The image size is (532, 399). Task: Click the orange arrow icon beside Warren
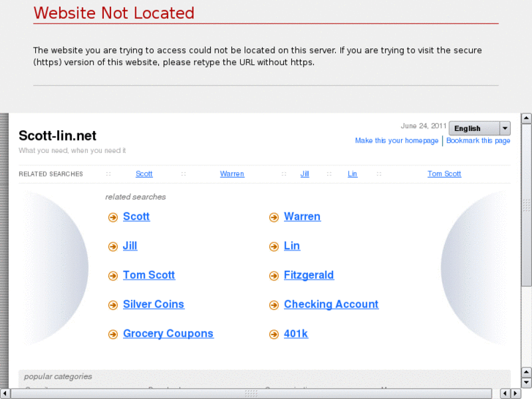click(x=274, y=217)
